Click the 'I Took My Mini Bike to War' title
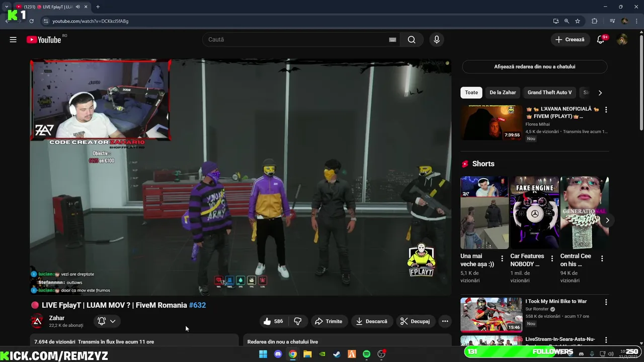Viewport: 644px width, 362px height. [556, 301]
